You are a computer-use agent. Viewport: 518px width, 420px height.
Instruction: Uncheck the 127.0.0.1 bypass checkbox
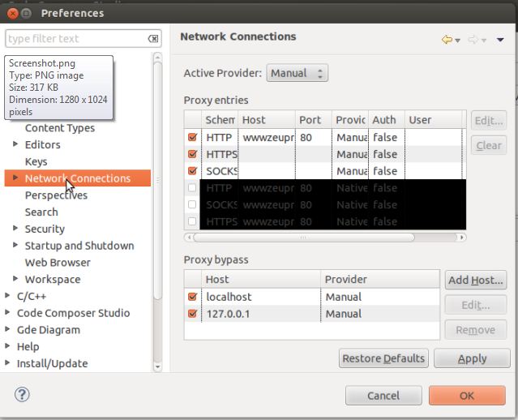192,314
